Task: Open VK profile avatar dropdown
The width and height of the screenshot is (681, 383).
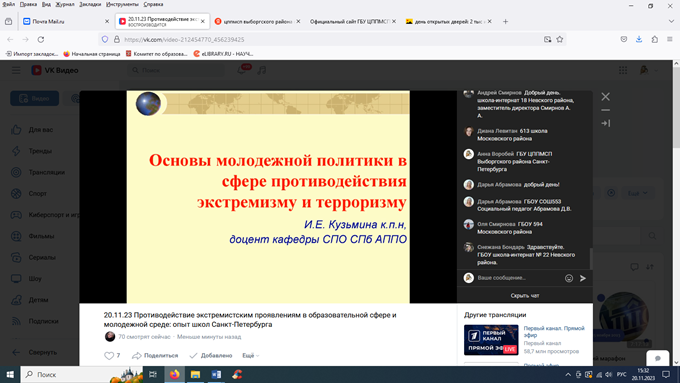Action: coord(649,70)
